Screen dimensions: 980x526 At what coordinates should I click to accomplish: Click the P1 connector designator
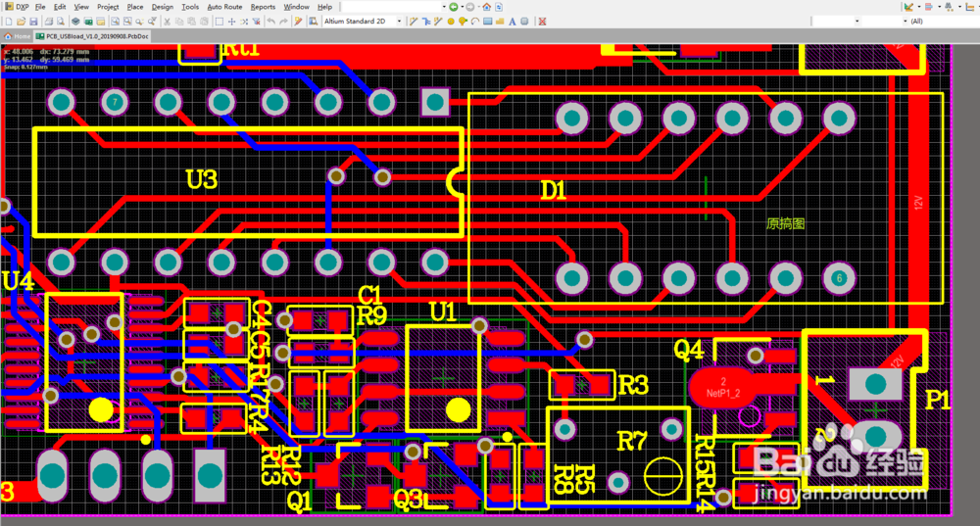pos(937,400)
